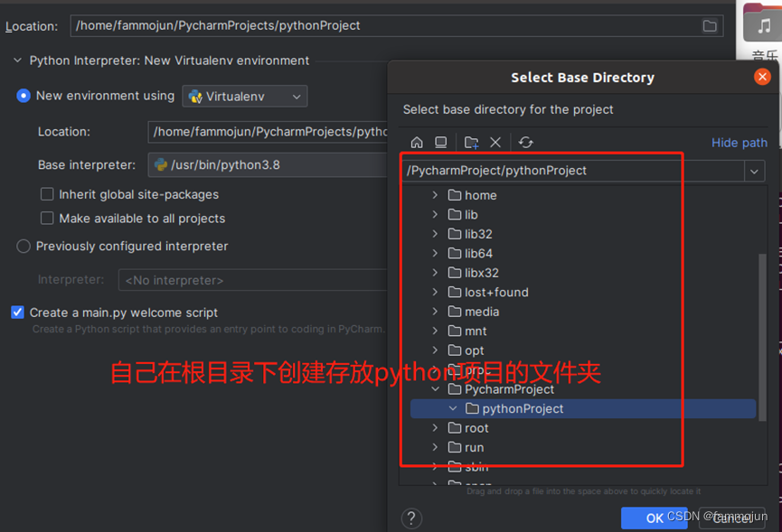Select the Previously configured interpreter radio button
Screen dimensions: 782x532
coord(24,246)
